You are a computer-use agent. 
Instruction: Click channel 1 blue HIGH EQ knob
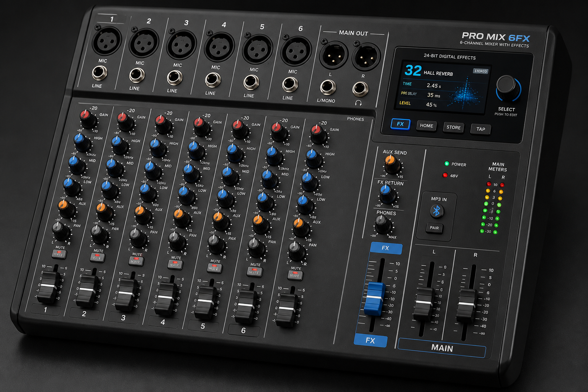click(x=82, y=142)
